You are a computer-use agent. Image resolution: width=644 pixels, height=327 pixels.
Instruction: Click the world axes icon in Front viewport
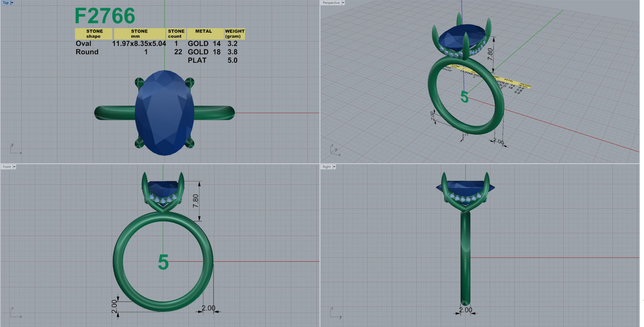coord(15,313)
